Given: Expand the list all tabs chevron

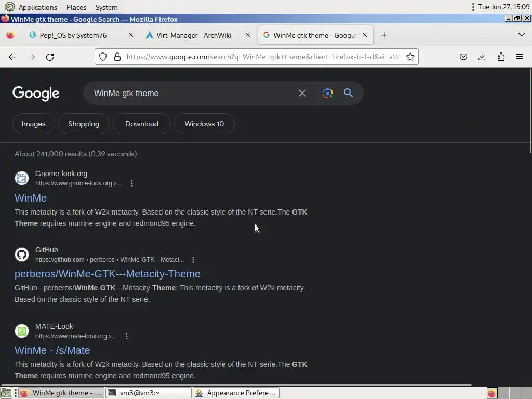Looking at the screenshot, I should (x=522, y=35).
